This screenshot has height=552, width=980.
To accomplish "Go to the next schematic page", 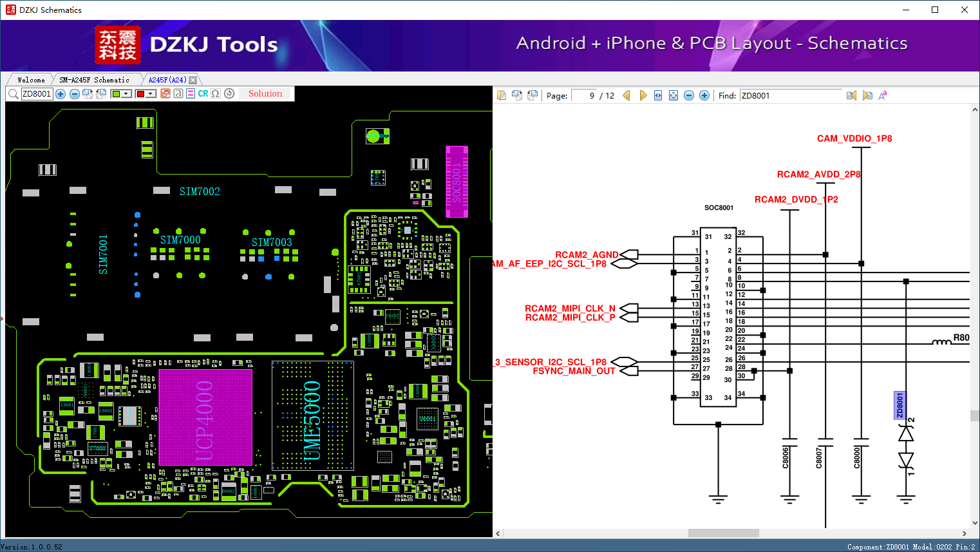I will click(x=643, y=95).
